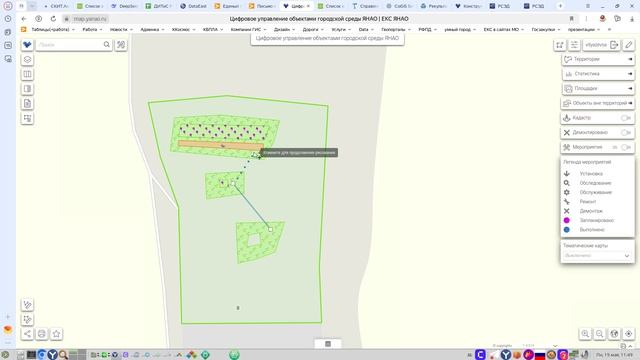Image resolution: width=640 pixels, height=360 pixels.
Task: Select the polygon drawing tool icon
Action: click(x=27, y=319)
